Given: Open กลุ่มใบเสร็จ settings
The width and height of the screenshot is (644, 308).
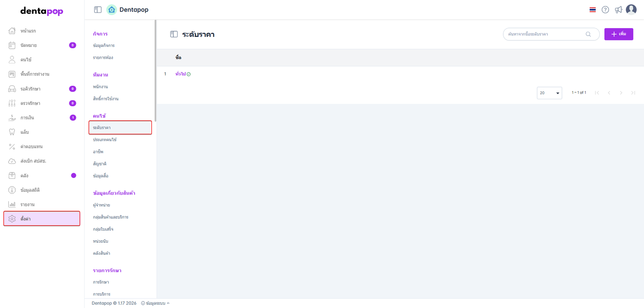Looking at the screenshot, I should click(103, 229).
